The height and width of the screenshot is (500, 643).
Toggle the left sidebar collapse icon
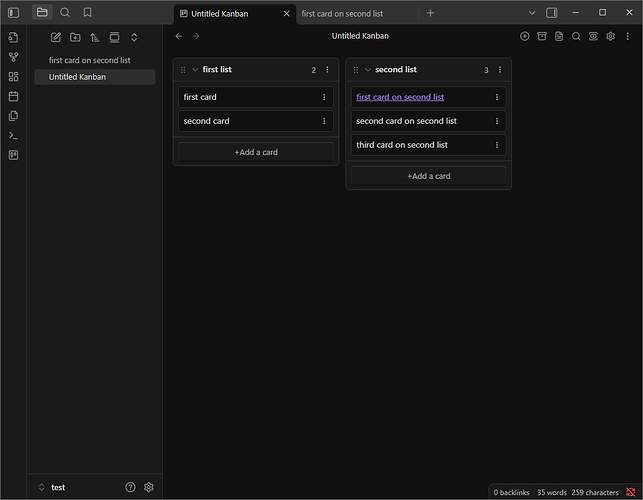pyautogui.click(x=14, y=13)
